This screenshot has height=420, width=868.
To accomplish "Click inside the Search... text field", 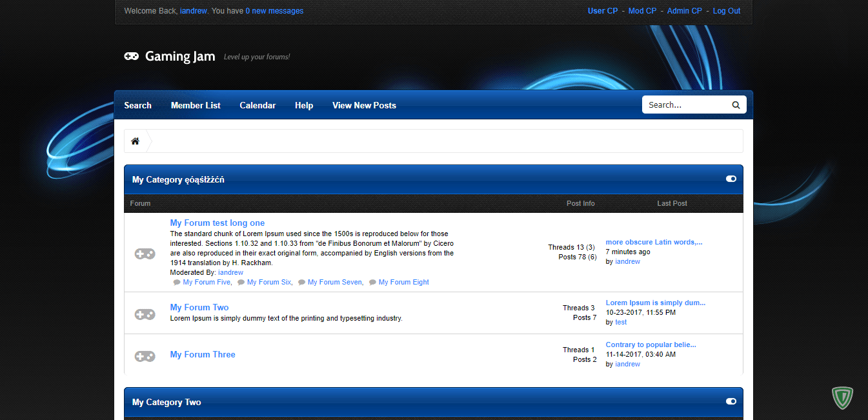I will click(687, 105).
